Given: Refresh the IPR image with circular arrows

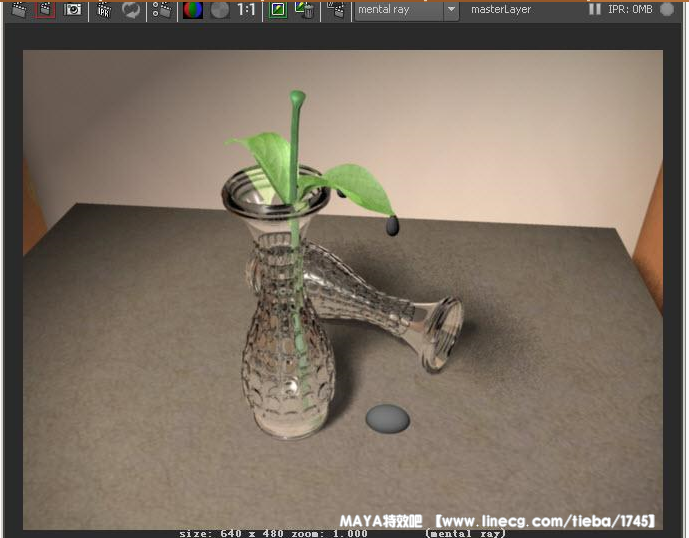Looking at the screenshot, I should [131, 10].
